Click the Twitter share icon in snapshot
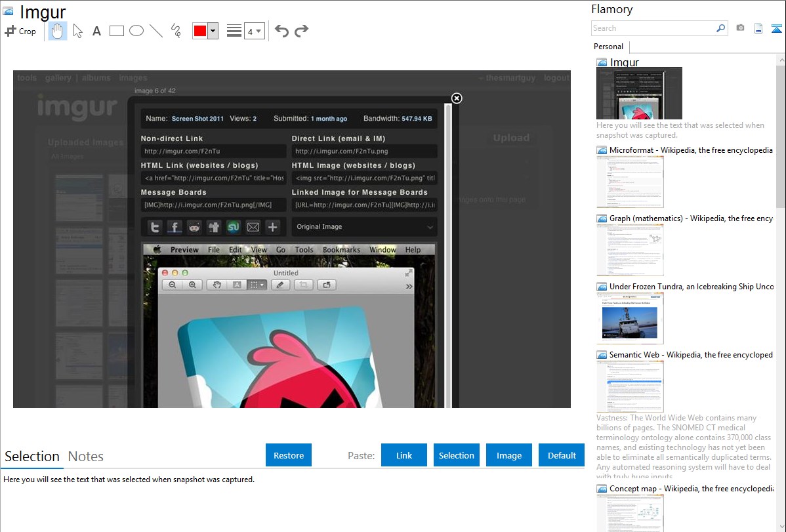 coord(155,227)
